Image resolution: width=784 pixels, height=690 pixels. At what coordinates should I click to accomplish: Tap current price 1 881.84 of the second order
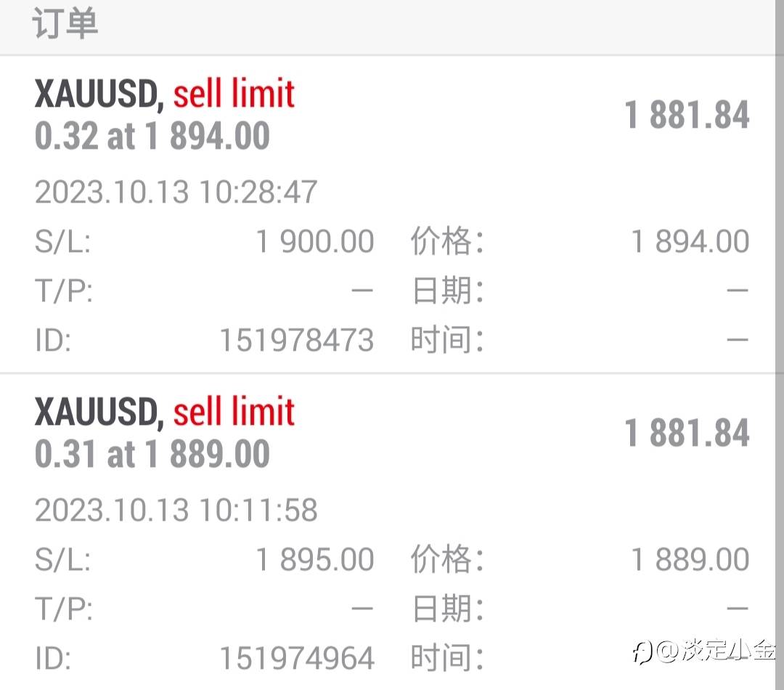coord(687,434)
